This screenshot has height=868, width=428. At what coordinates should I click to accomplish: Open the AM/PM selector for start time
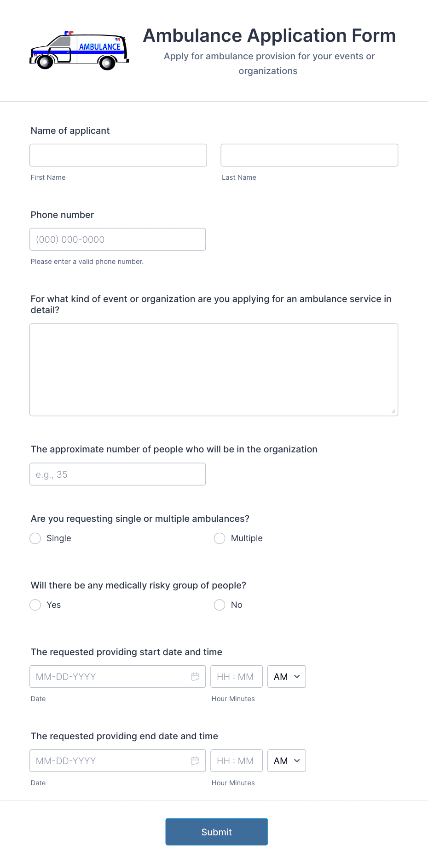(x=286, y=676)
